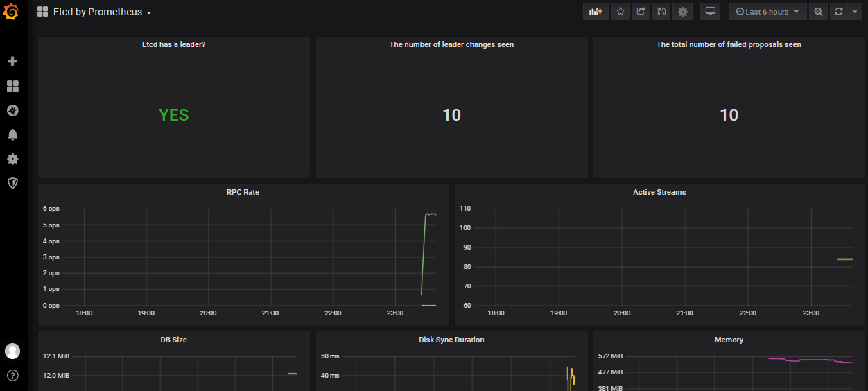Open the Explore compass icon
This screenshot has width=868, height=391.
click(x=12, y=110)
